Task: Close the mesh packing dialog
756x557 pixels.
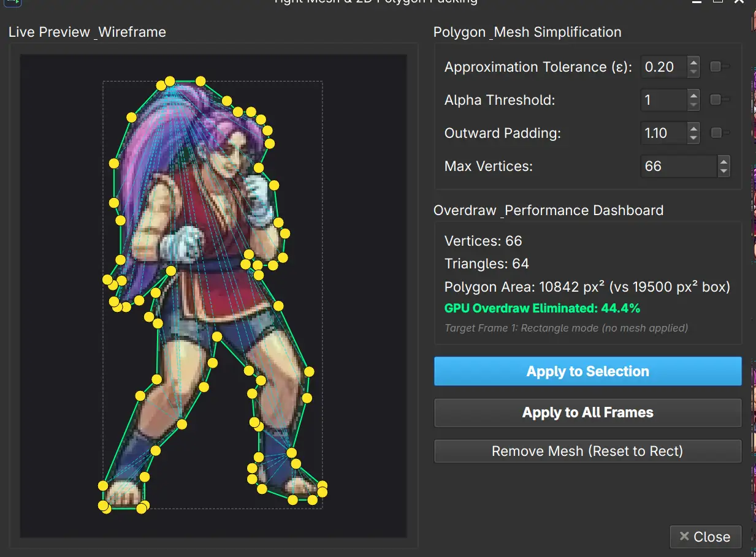Action: pos(705,537)
